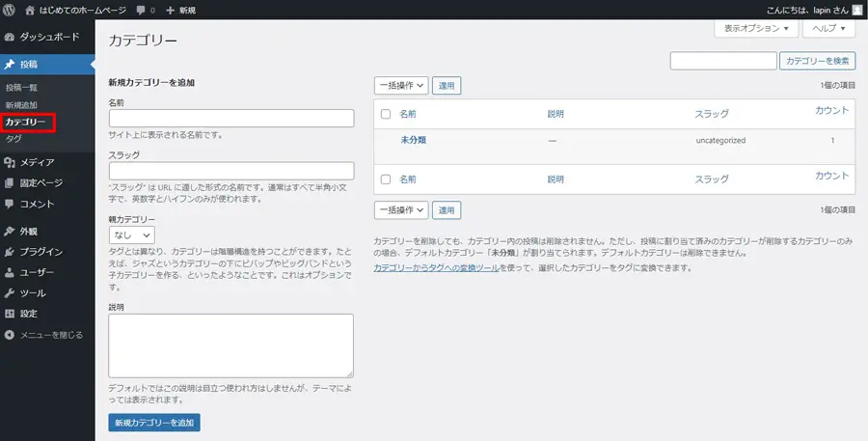This screenshot has height=441, width=868.
Task: Sort by カウント in table footer
Action: point(832,176)
